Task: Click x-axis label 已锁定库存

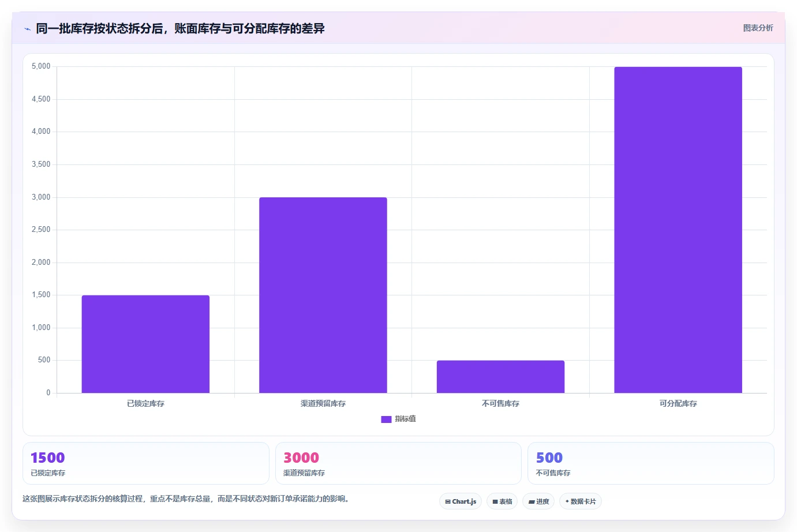Action: point(145,403)
